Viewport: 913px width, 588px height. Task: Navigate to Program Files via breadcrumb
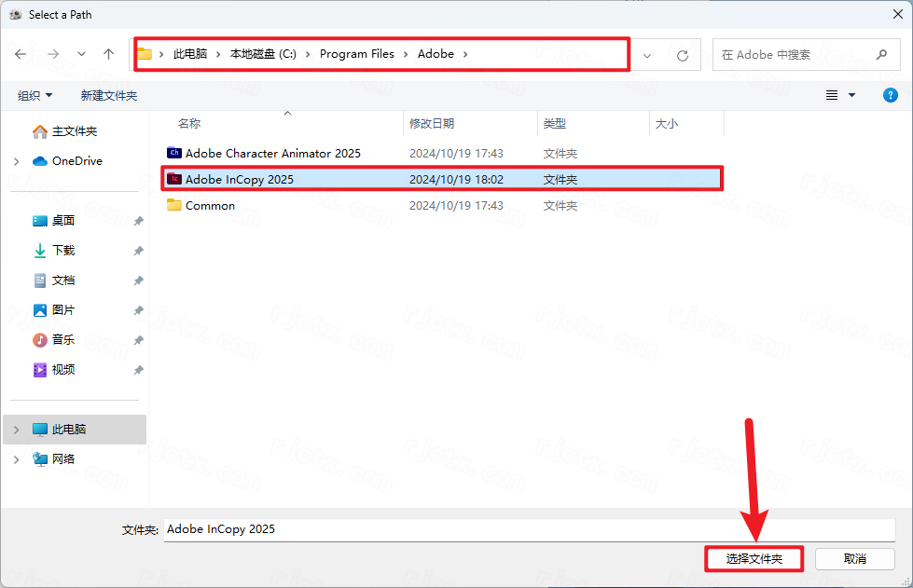tap(357, 54)
